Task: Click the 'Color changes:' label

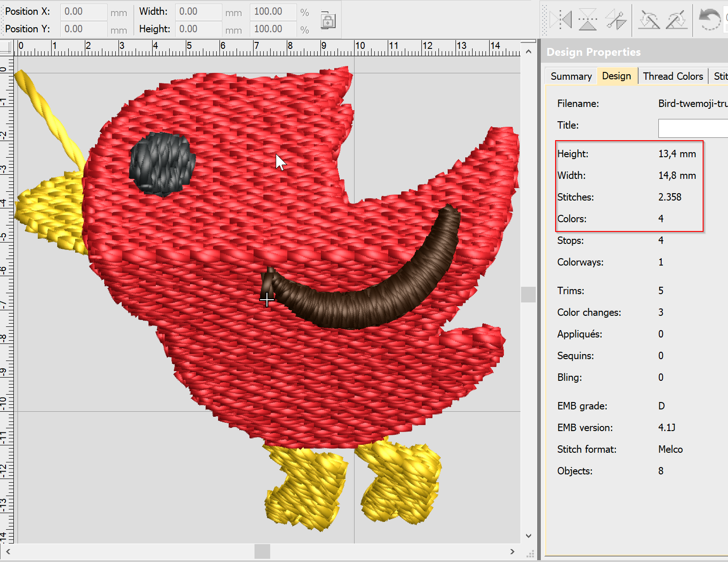Action: pos(589,313)
